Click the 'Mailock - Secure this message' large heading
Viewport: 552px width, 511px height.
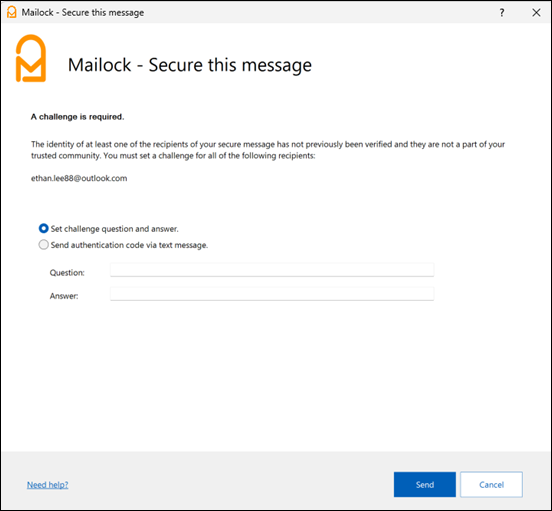[x=190, y=65]
